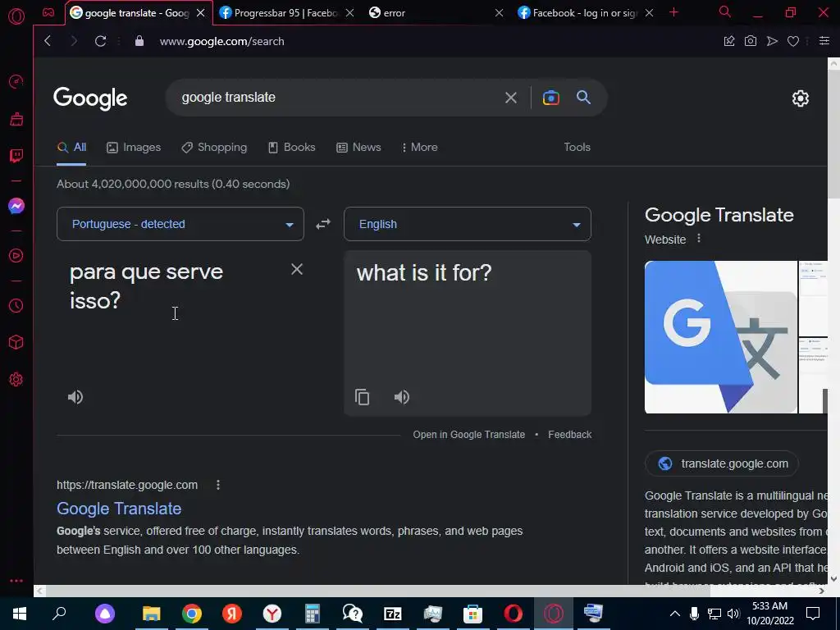The height and width of the screenshot is (630, 840).
Task: Open Google quick settings gear
Action: 801,98
